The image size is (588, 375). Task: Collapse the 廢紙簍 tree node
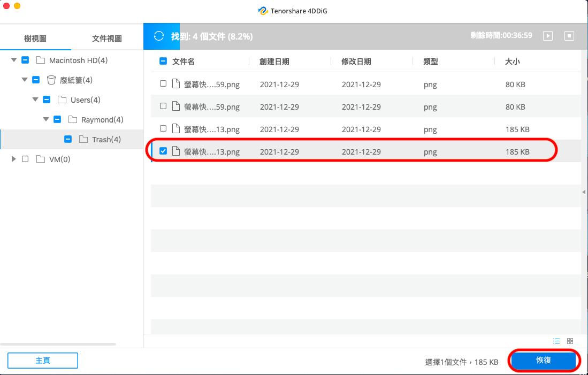(25, 80)
